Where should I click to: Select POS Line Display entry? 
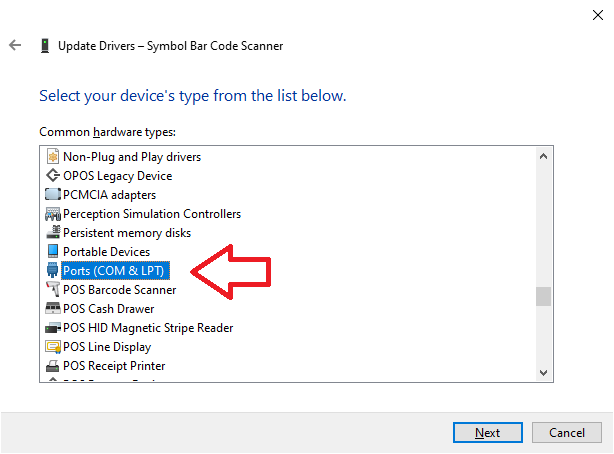point(107,347)
